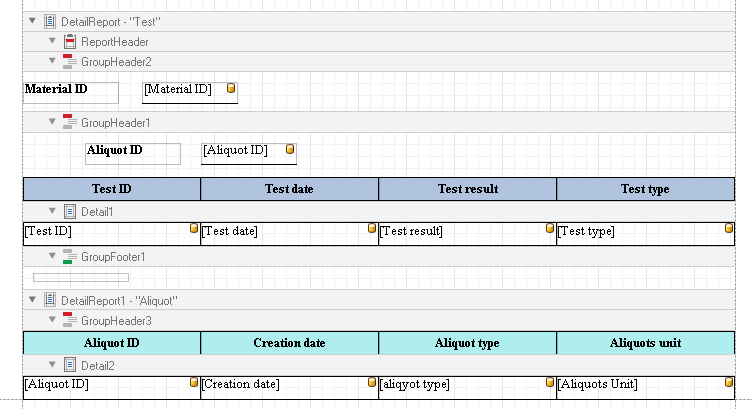752x409 pixels.
Task: Click the GroupHeader2 band icon
Action: coord(70,62)
